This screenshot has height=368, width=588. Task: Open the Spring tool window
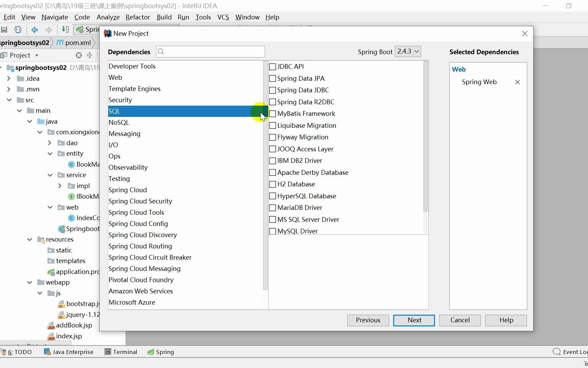(x=161, y=352)
